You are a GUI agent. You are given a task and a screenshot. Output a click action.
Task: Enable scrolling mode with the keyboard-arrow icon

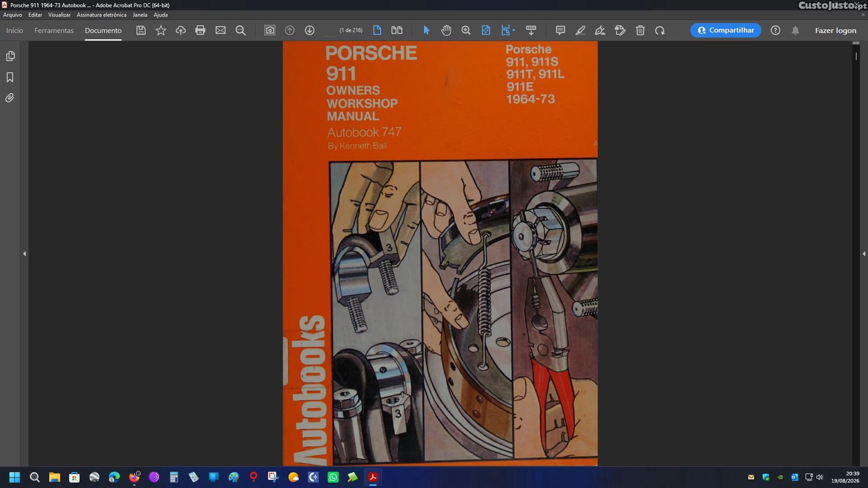[x=531, y=30]
